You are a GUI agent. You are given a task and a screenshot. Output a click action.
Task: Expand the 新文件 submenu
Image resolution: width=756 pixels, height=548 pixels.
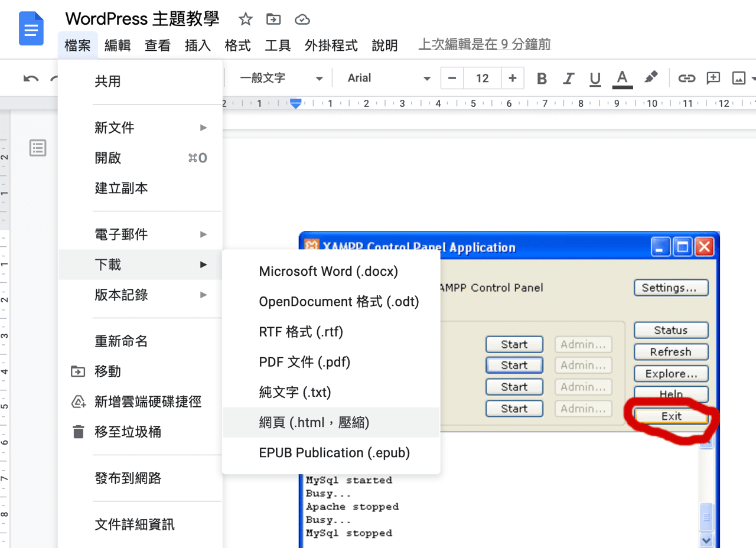point(140,128)
